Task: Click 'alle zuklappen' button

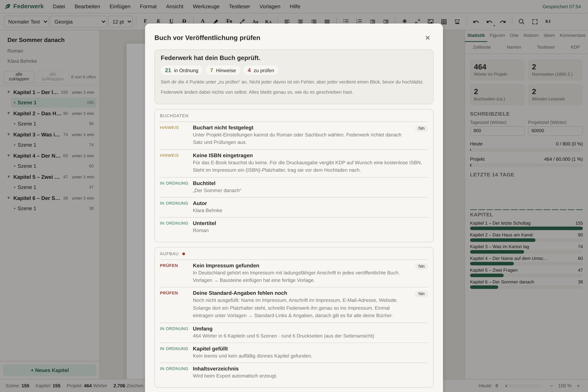Action: coord(19,77)
